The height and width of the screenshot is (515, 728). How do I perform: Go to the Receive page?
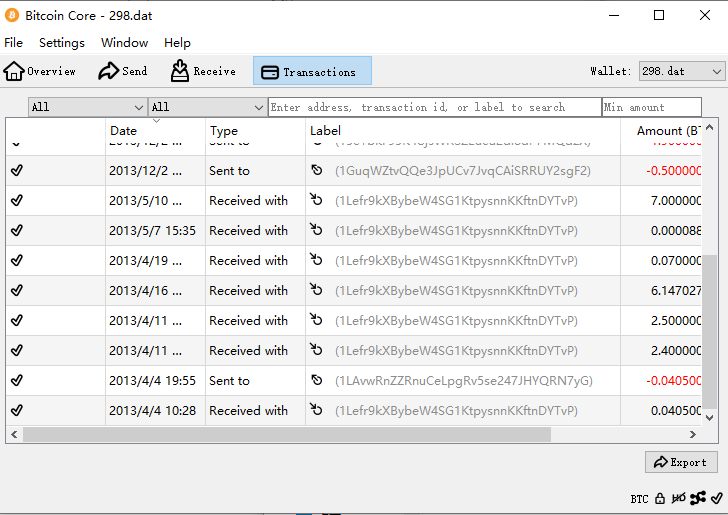tap(203, 71)
